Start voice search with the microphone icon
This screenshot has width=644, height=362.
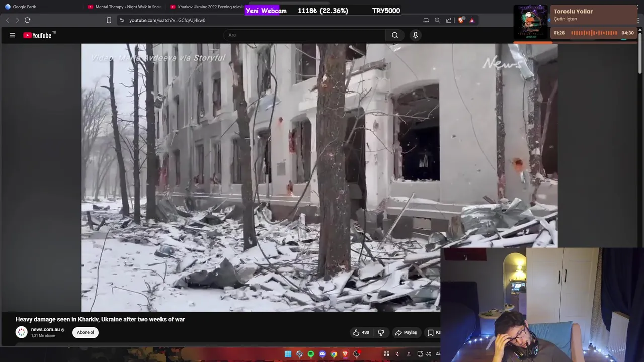[x=415, y=35]
